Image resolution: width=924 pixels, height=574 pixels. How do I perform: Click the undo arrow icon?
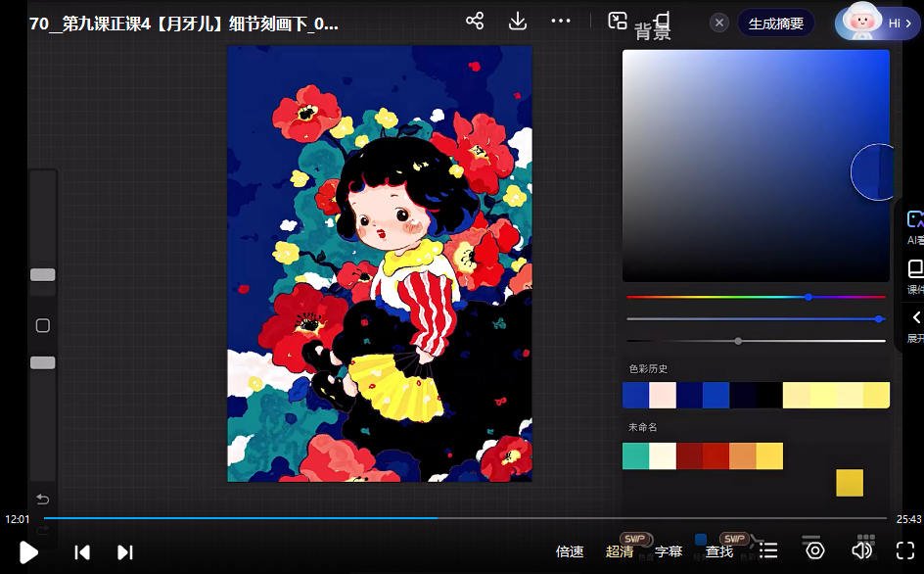tap(42, 499)
